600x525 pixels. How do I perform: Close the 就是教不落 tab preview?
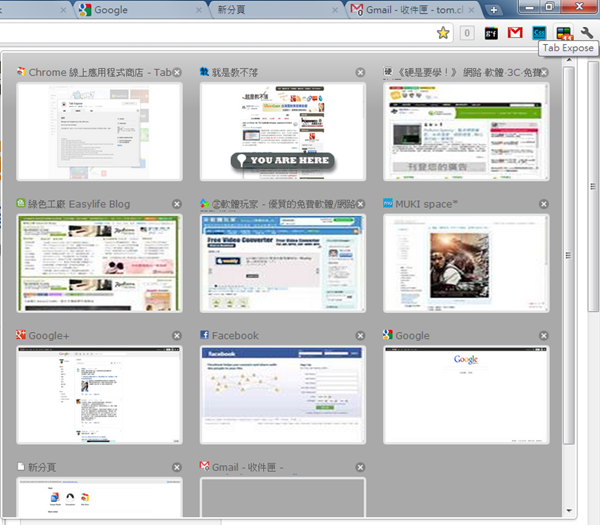[x=360, y=72]
